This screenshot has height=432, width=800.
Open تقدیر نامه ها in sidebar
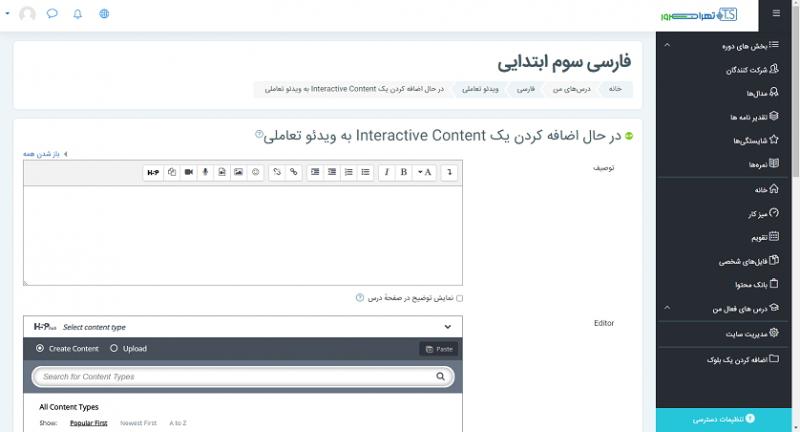[754, 117]
